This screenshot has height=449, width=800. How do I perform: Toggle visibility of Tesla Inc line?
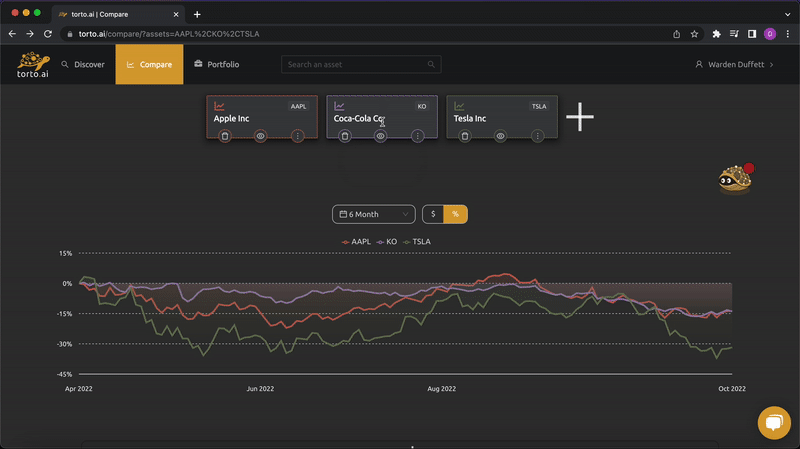click(501, 136)
